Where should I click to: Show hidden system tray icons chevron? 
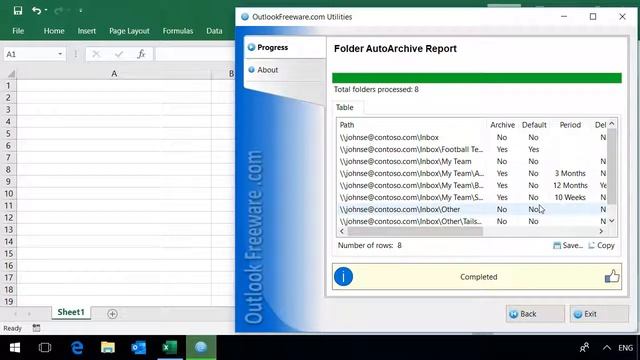click(607, 348)
